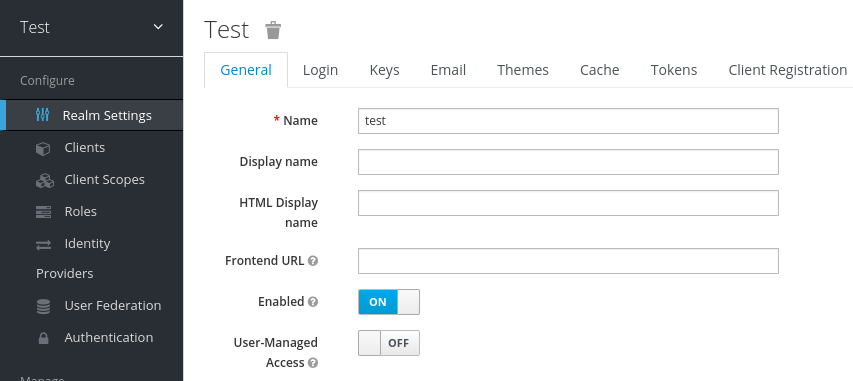Focus the Display name input field

[568, 162]
